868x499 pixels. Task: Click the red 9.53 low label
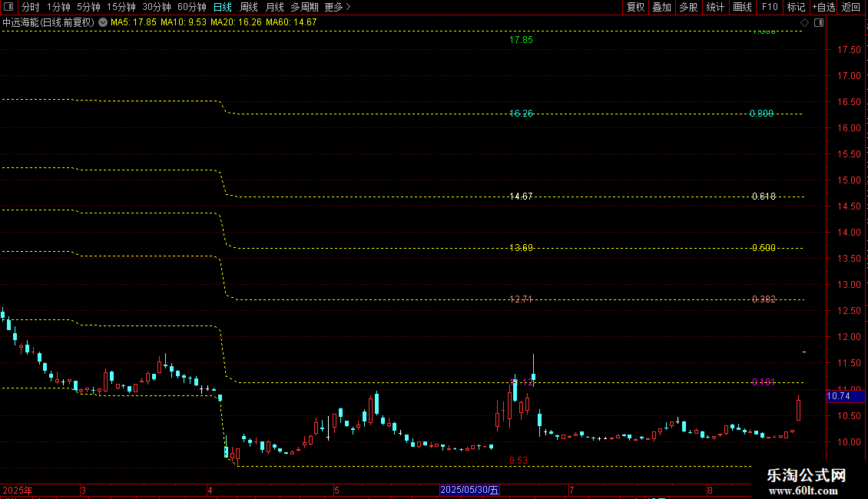tap(518, 461)
